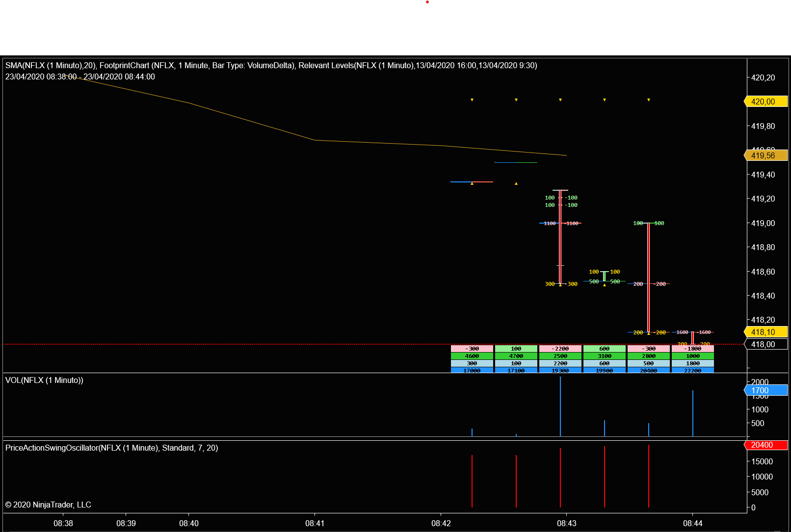Click the tall red candle reaching 419,00

[648, 278]
